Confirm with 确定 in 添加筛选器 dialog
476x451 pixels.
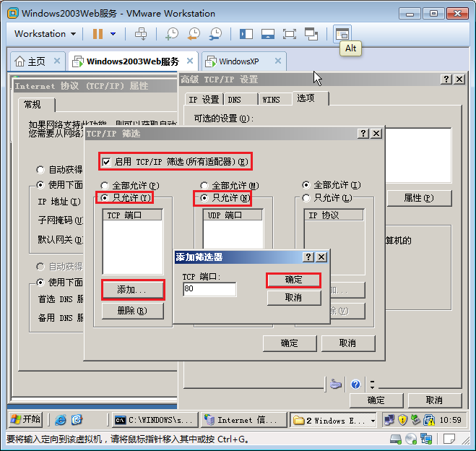(293, 280)
